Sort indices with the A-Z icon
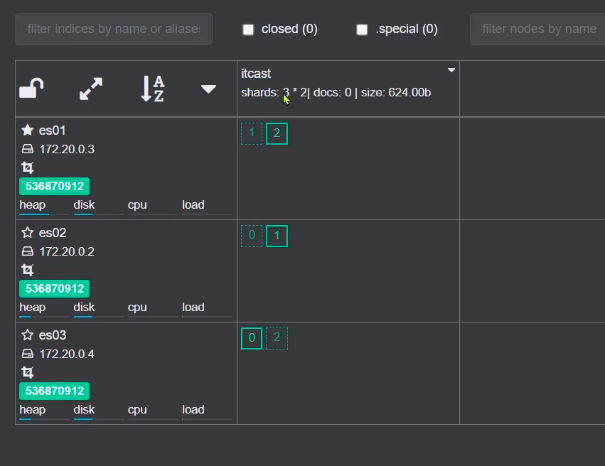The height and width of the screenshot is (466, 605). click(x=152, y=89)
